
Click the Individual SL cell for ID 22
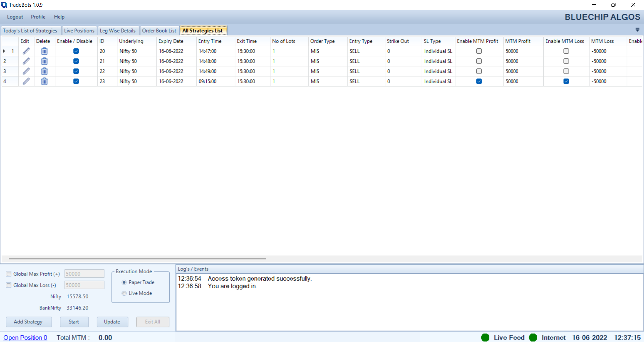[x=438, y=71]
